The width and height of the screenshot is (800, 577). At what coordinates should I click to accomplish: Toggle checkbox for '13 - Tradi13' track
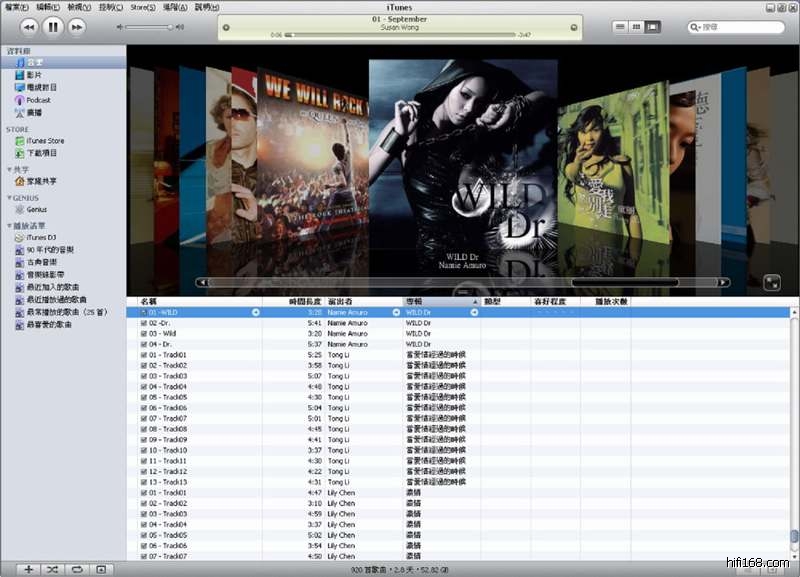click(x=144, y=482)
